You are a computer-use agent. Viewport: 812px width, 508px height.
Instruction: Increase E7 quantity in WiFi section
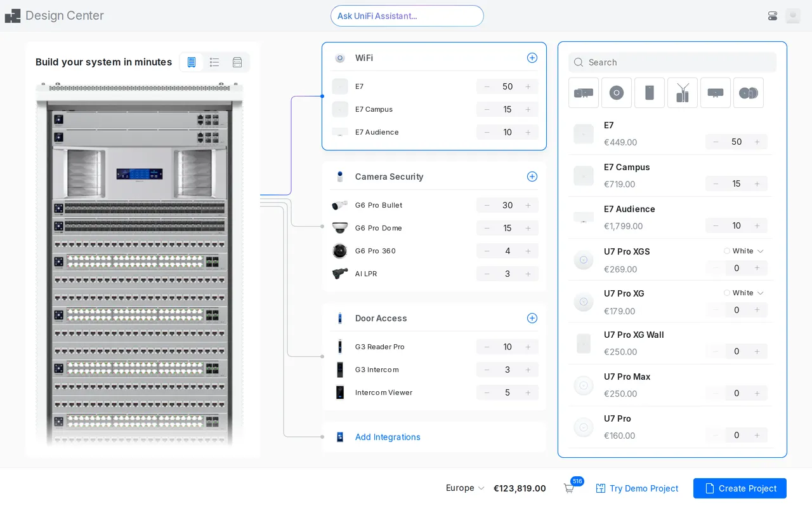pyautogui.click(x=528, y=86)
